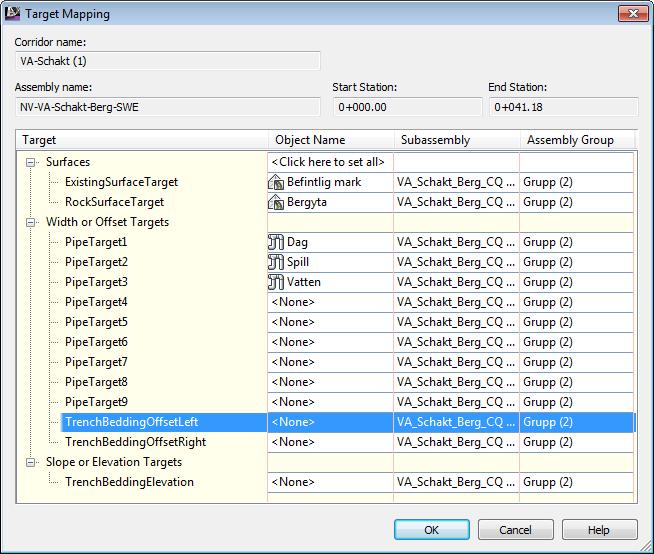Click the End Station field 0+041.18

tap(563, 107)
